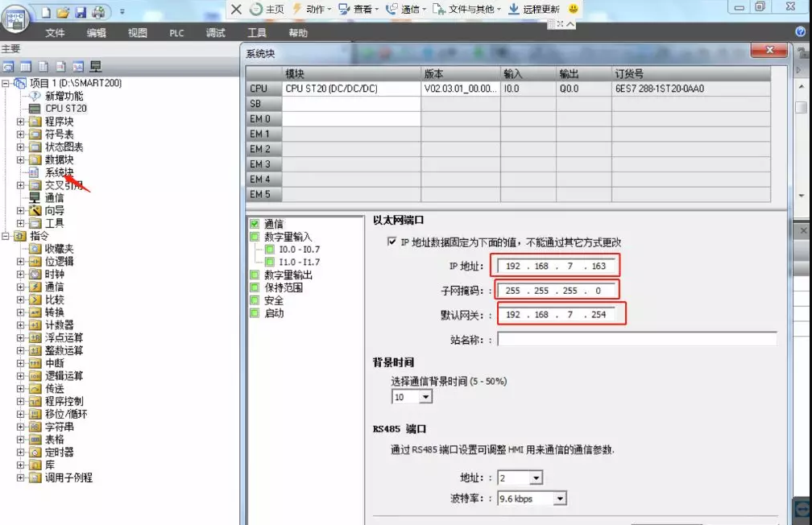Click the IP 地址 input field

pyautogui.click(x=556, y=267)
